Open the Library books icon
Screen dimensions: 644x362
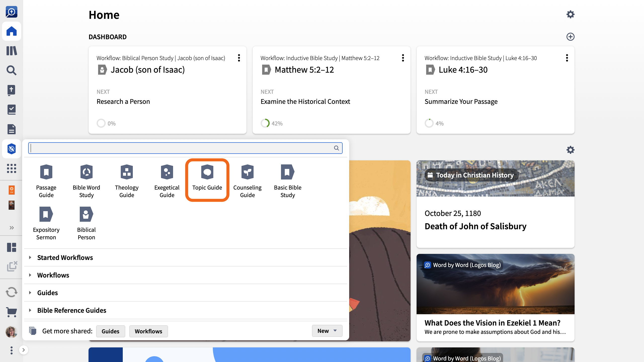pyautogui.click(x=12, y=51)
